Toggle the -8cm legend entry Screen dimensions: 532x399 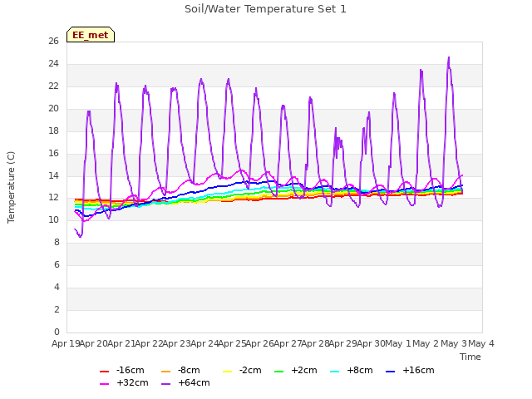pyautogui.click(x=180, y=370)
